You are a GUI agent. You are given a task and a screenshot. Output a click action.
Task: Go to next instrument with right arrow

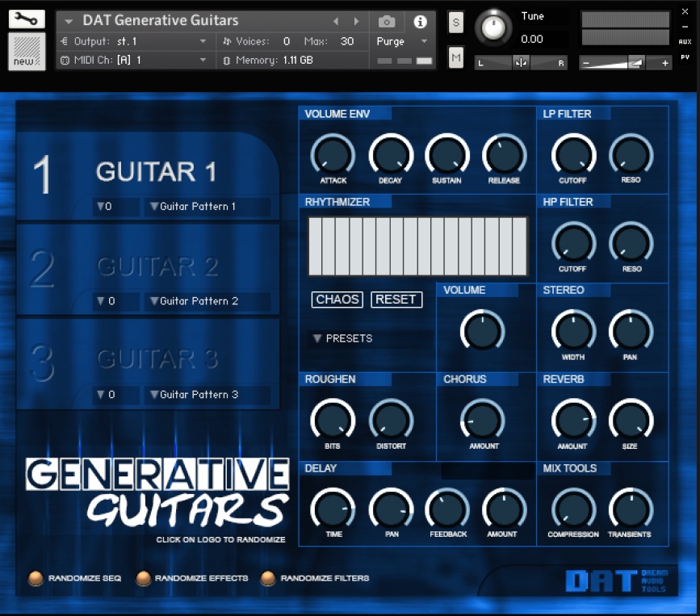pyautogui.click(x=356, y=21)
